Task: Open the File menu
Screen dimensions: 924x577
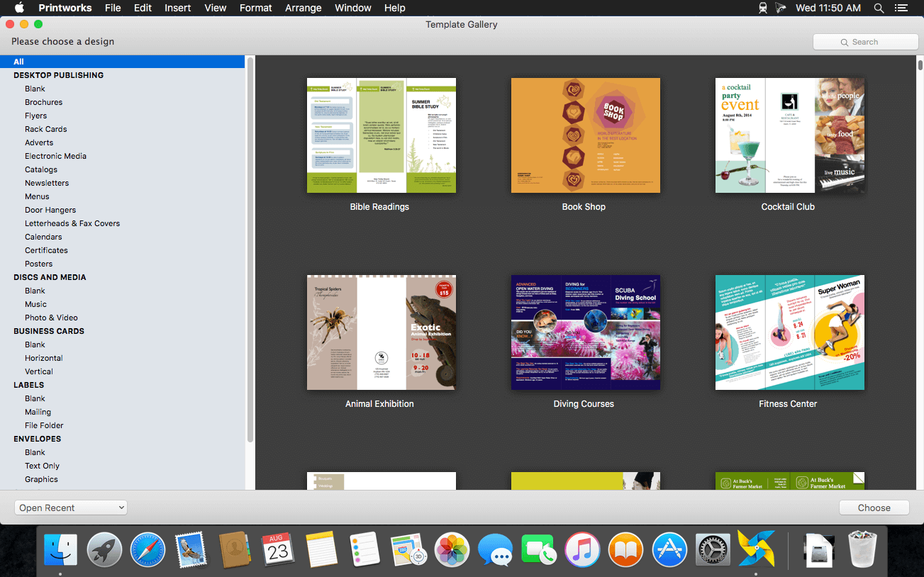Action: click(x=113, y=8)
